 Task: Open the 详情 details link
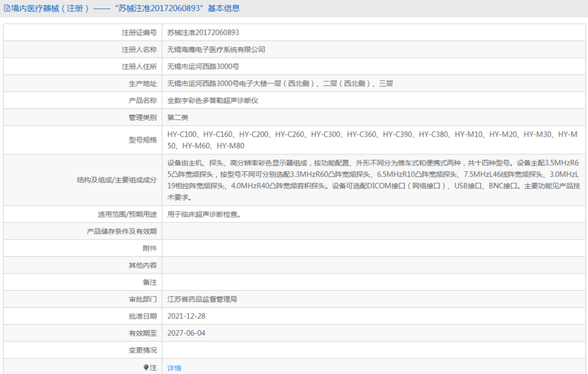tap(174, 368)
